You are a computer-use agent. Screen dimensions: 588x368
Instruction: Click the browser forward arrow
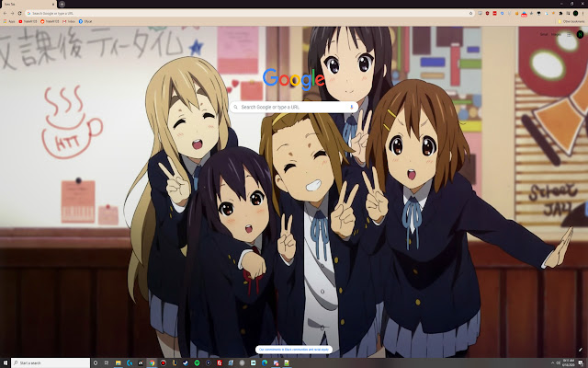(x=12, y=13)
